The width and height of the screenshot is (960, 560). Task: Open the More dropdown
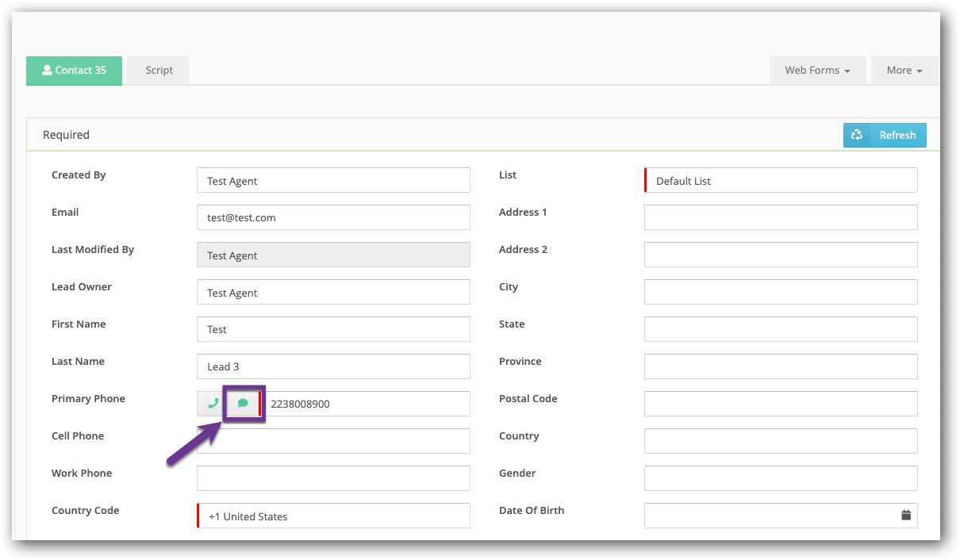coord(904,70)
